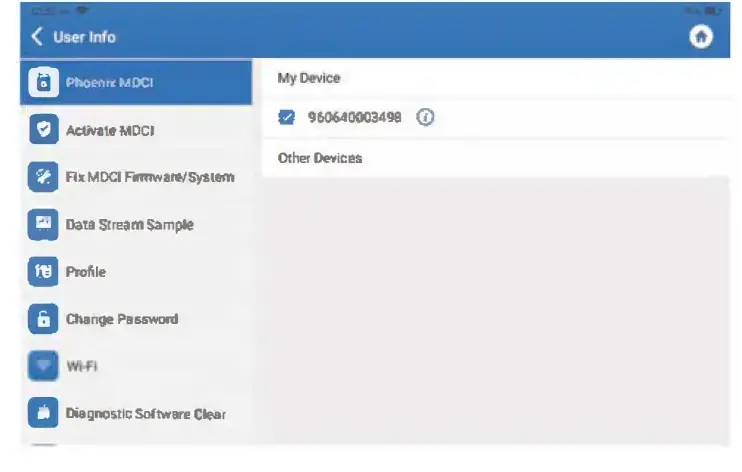Open the Activate MDCI menu entry
742x472 pixels.
136,129
